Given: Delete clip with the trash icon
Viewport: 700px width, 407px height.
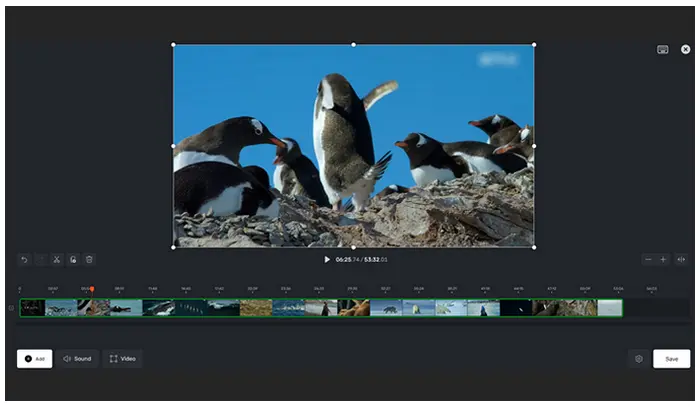Looking at the screenshot, I should pos(89,259).
